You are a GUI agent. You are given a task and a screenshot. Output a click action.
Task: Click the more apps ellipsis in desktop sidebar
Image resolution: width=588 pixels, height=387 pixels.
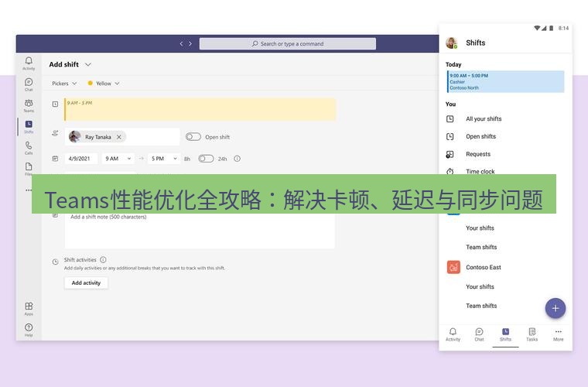(29, 190)
